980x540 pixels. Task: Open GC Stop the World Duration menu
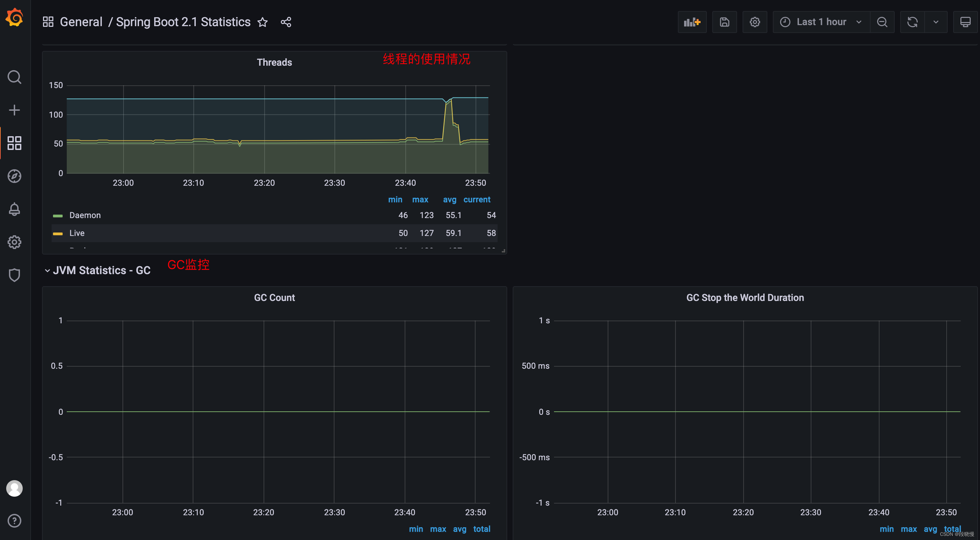click(x=745, y=298)
